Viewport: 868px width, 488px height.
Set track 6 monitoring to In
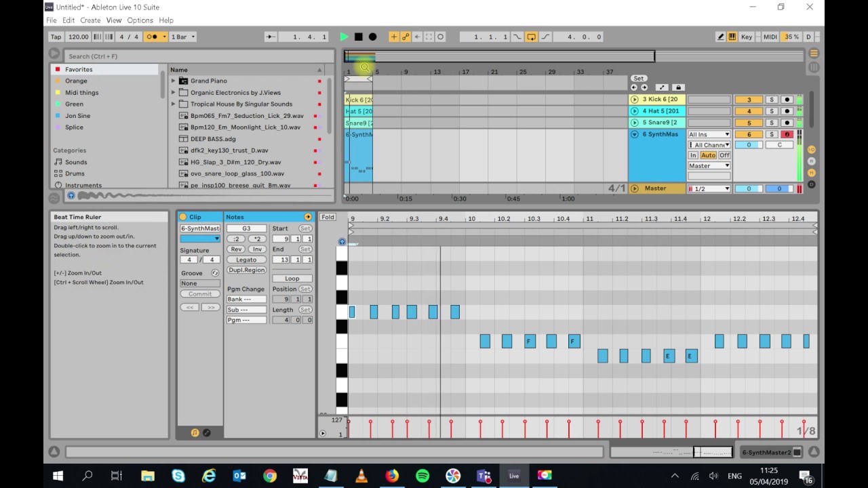(x=693, y=155)
